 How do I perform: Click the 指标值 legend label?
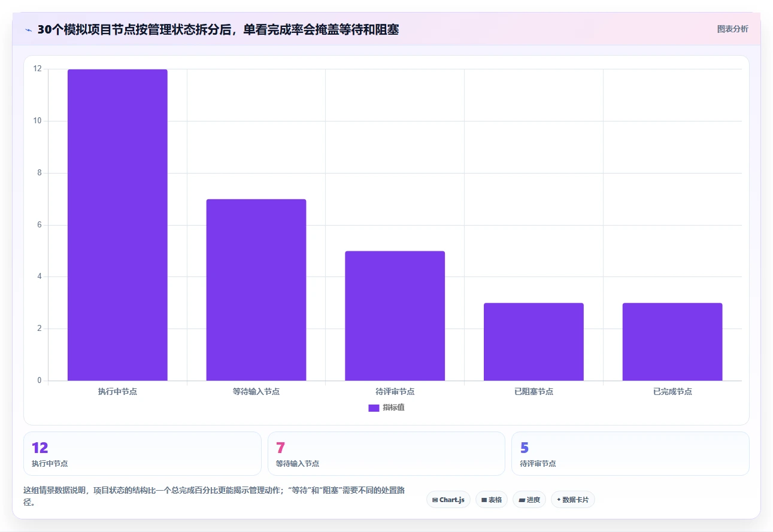394,408
